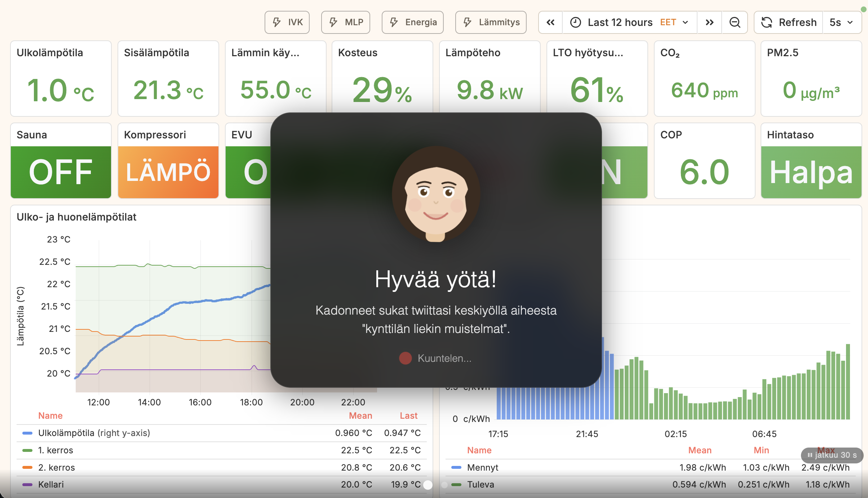
Task: Click the orange color swatch for 2. kerros
Action: 27,467
